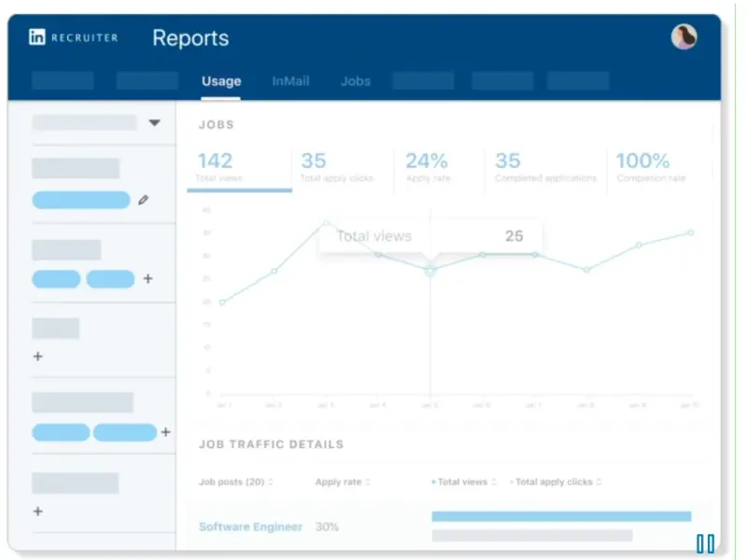
Task: Sort by the Job posts (20) column
Action: coord(236,482)
